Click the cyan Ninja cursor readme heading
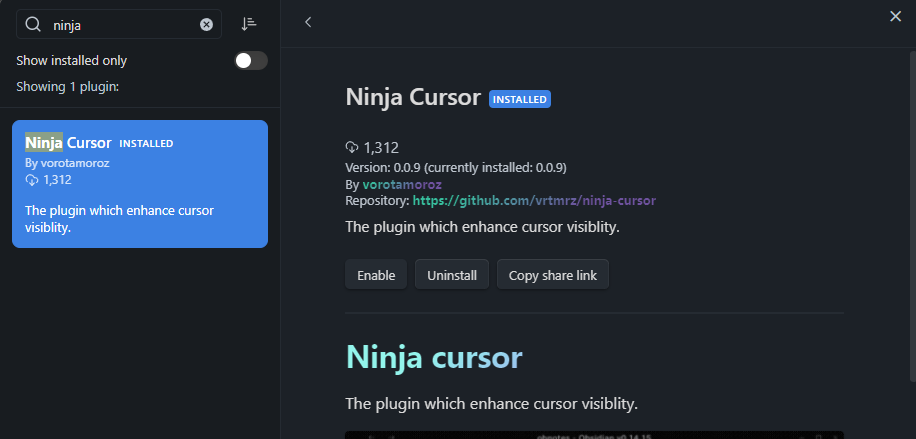916x439 pixels. click(x=433, y=356)
